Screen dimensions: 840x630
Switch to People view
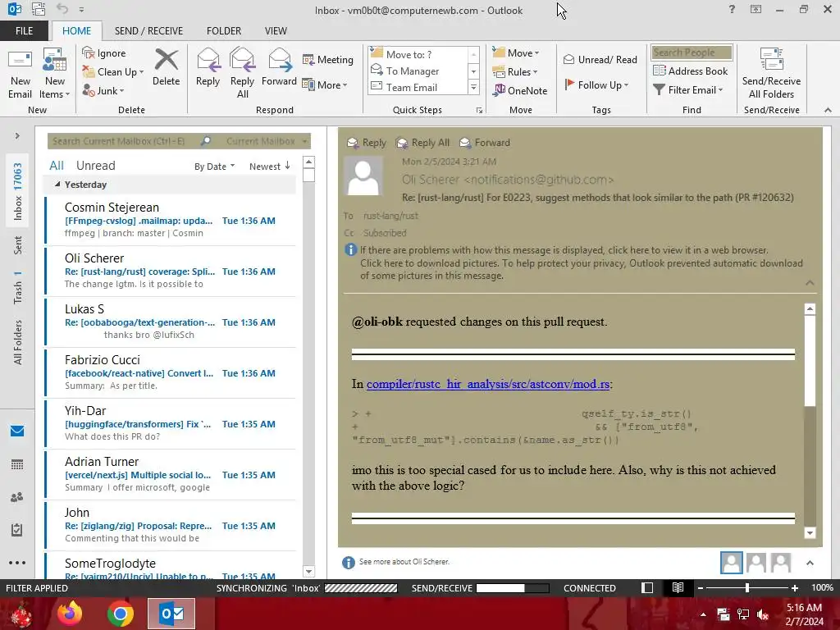17,497
